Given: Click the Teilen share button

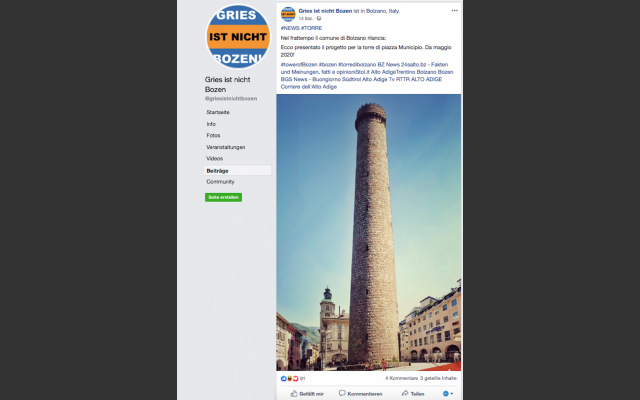Looking at the screenshot, I should tap(413, 393).
